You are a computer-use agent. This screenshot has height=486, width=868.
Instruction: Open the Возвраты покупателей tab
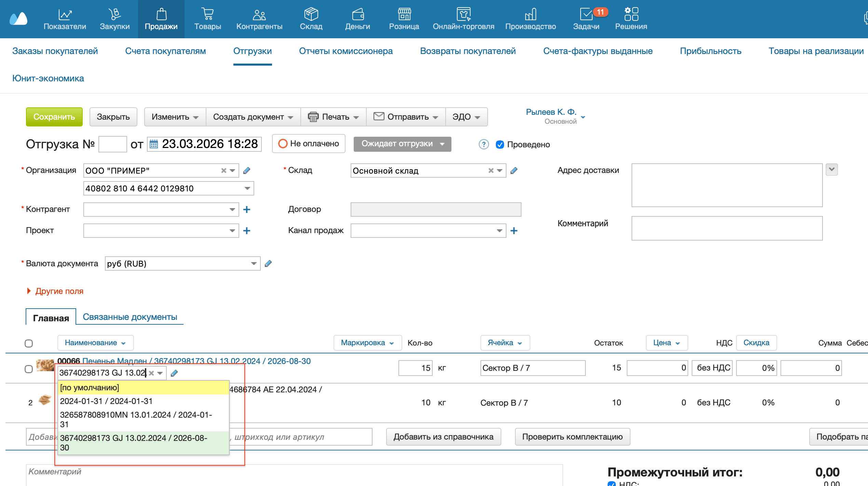[467, 51]
